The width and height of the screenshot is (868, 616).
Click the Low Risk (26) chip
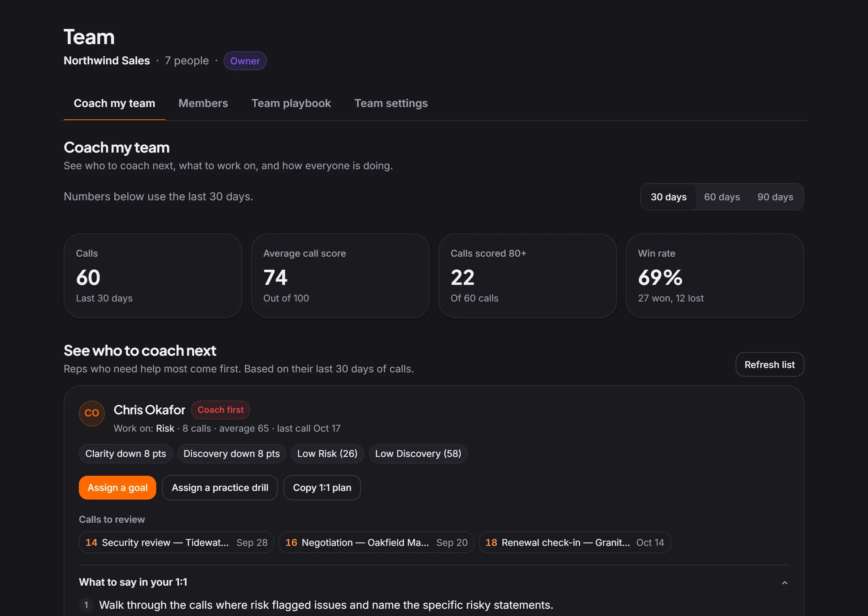[327, 453]
